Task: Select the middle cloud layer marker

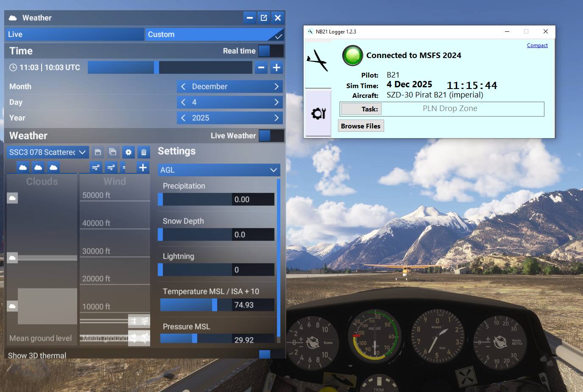Action: click(x=12, y=258)
